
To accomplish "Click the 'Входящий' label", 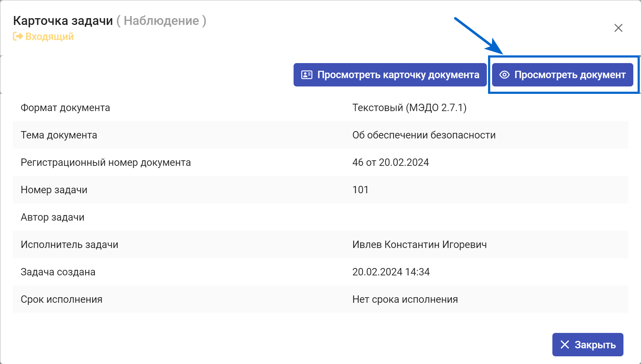I will tap(50, 36).
